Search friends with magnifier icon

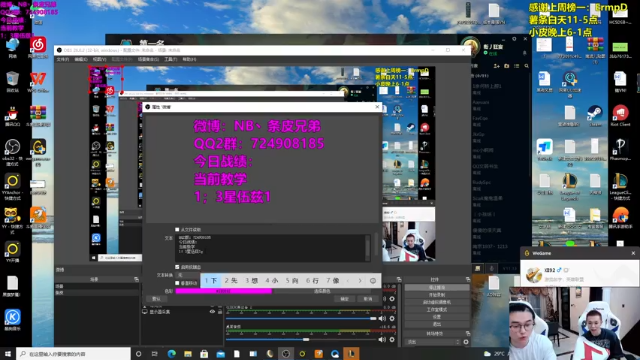click(x=527, y=66)
